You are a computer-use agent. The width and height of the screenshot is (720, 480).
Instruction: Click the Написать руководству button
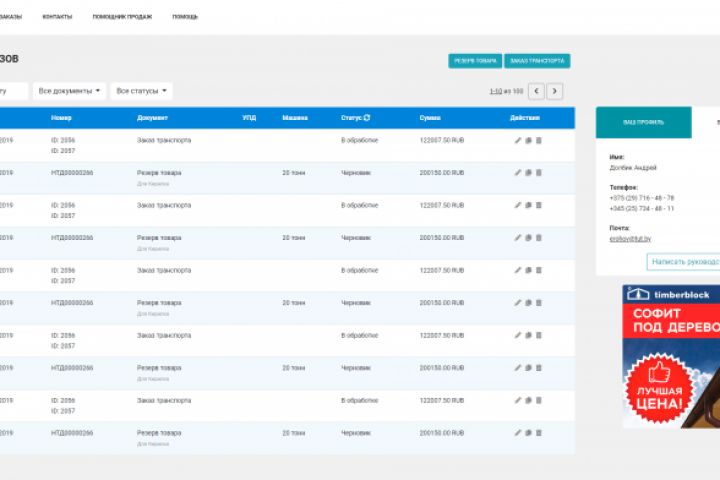[683, 261]
